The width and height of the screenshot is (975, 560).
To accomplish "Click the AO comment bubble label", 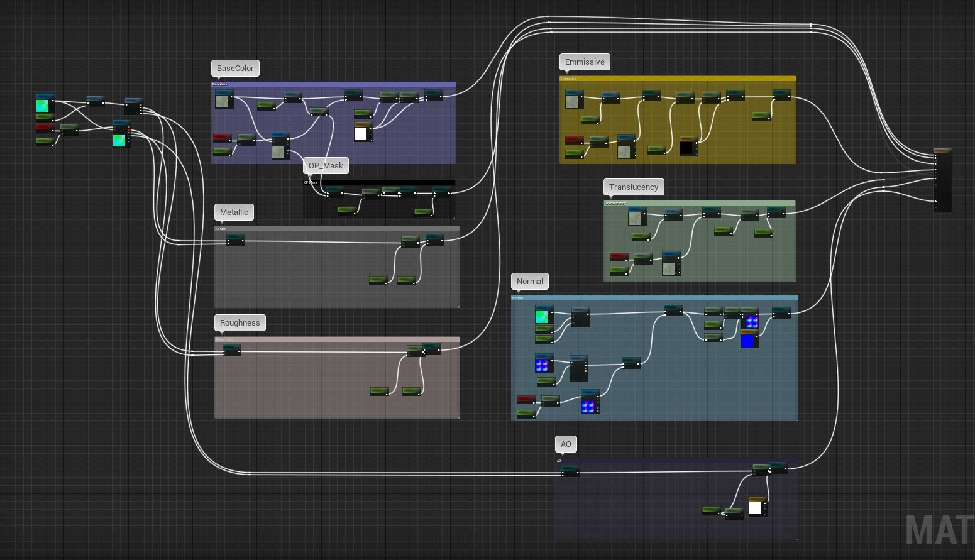I will pyautogui.click(x=566, y=444).
